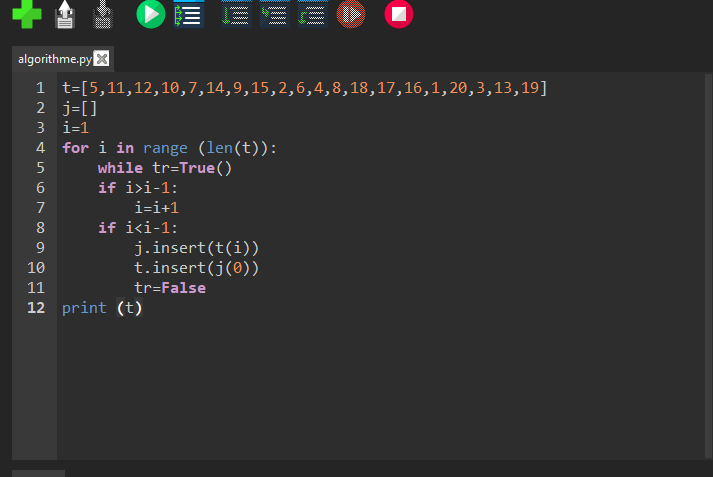The height and width of the screenshot is (477, 713).
Task: Click line number 1 in the gutter
Action: pyautogui.click(x=40, y=88)
